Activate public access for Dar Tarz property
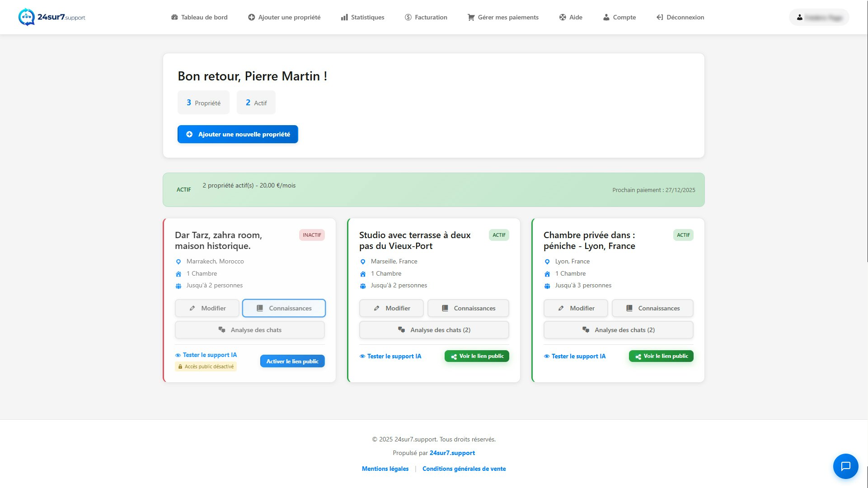Image resolution: width=868 pixels, height=488 pixels. (x=292, y=361)
